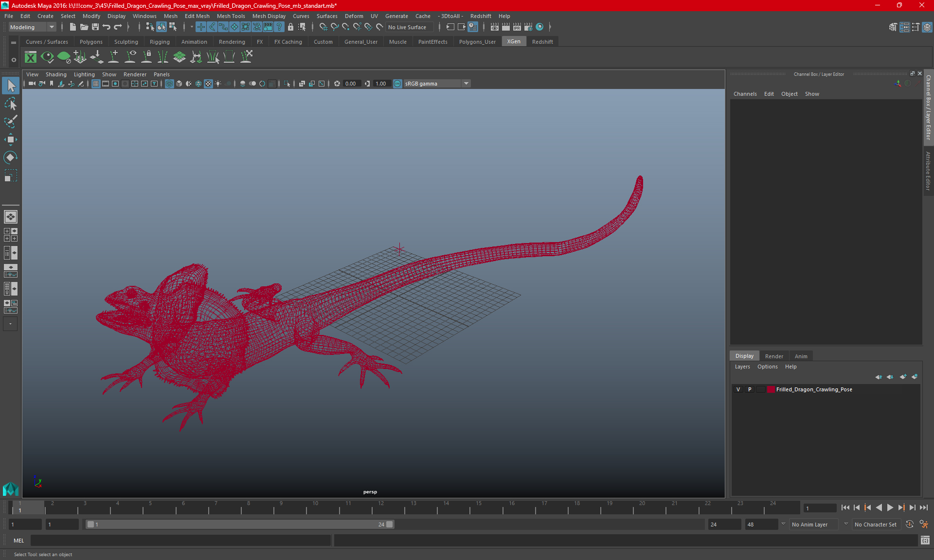This screenshot has height=560, width=934.
Task: Open the Mesh Tools menu
Action: [231, 16]
